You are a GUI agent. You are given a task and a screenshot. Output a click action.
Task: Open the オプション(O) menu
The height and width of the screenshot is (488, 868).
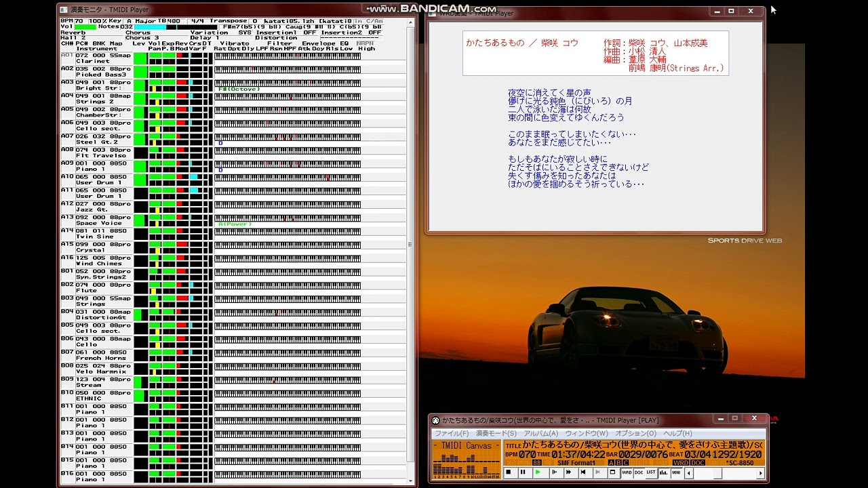635,433
